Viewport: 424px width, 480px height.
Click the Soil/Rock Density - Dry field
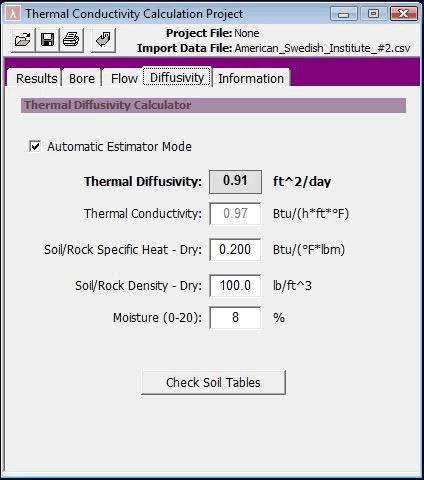[x=235, y=286]
